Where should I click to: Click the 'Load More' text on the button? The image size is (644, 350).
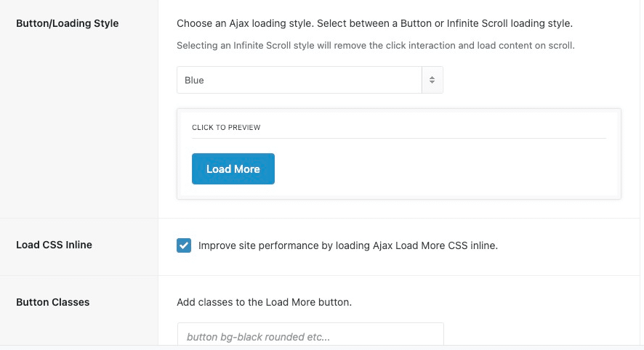coord(233,169)
